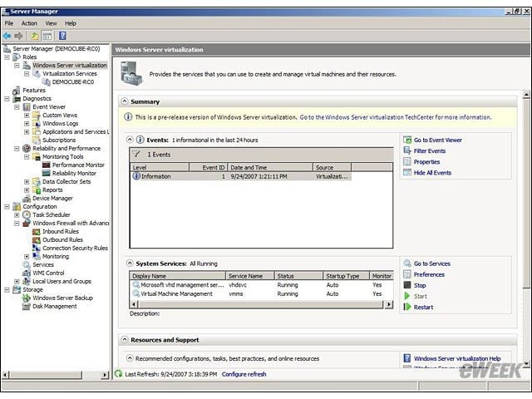Click the green Last Refresh icon

[x=118, y=373]
